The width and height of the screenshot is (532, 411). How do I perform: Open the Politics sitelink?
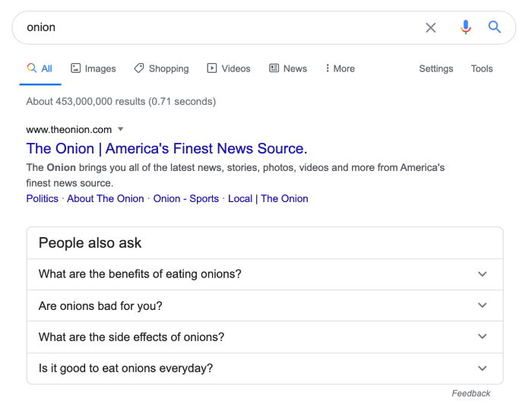click(x=43, y=198)
